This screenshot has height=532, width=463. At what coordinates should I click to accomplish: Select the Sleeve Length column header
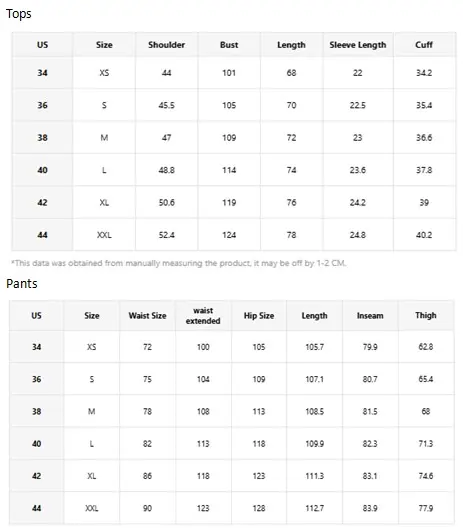tap(358, 45)
